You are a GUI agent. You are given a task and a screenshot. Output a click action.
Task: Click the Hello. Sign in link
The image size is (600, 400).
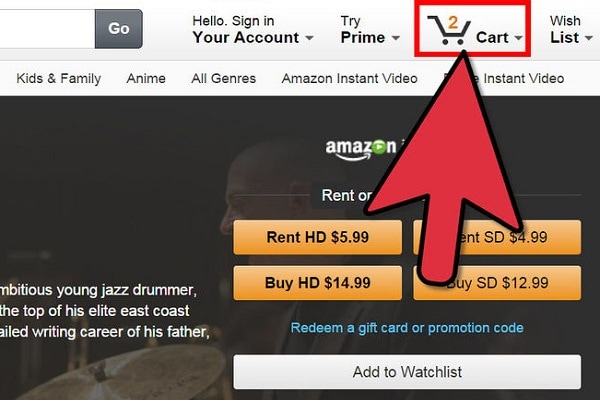tap(233, 21)
